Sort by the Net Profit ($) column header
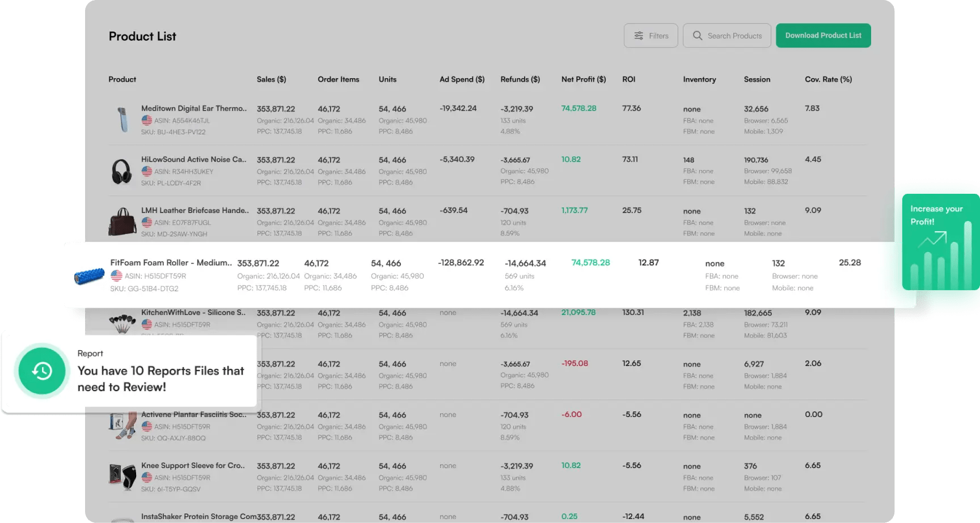 tap(583, 79)
